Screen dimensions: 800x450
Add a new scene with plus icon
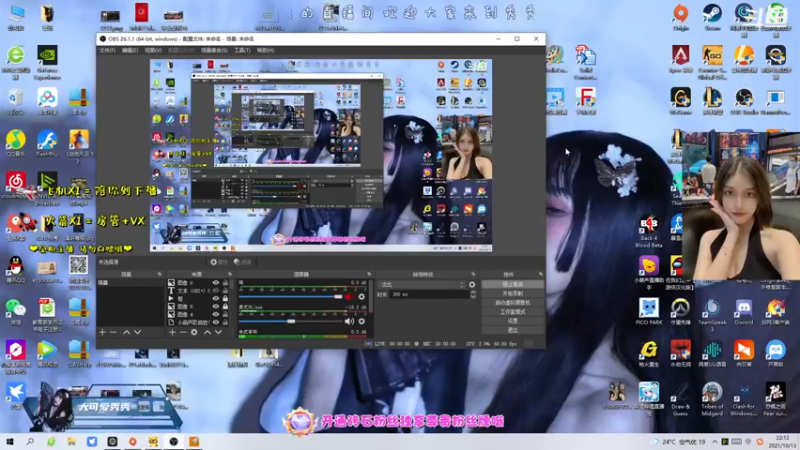coord(101,332)
